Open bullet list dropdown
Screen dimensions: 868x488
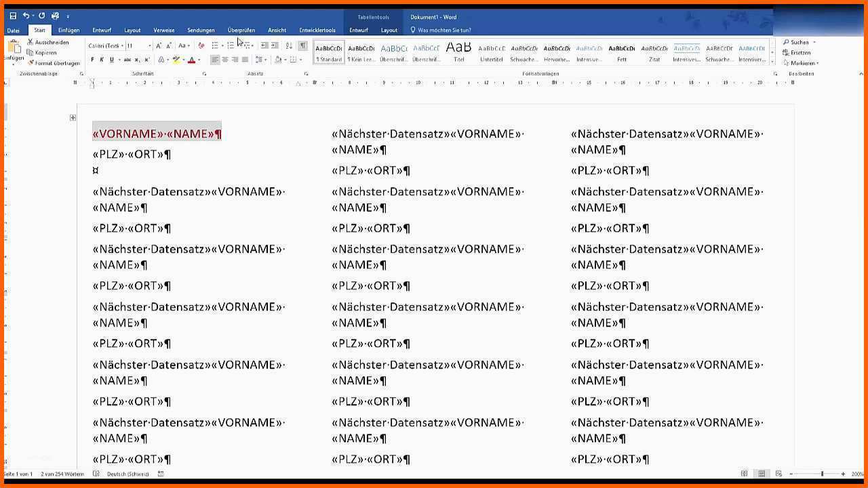click(222, 45)
